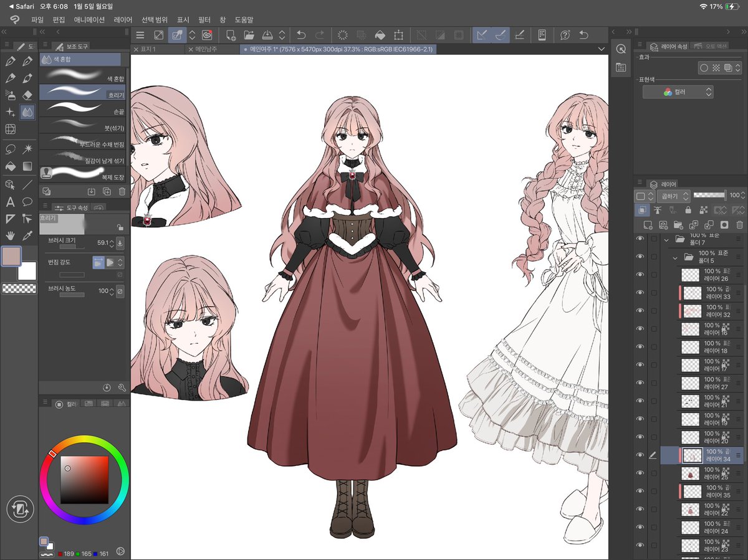
Task: Open the 파일 menu
Action: [37, 19]
